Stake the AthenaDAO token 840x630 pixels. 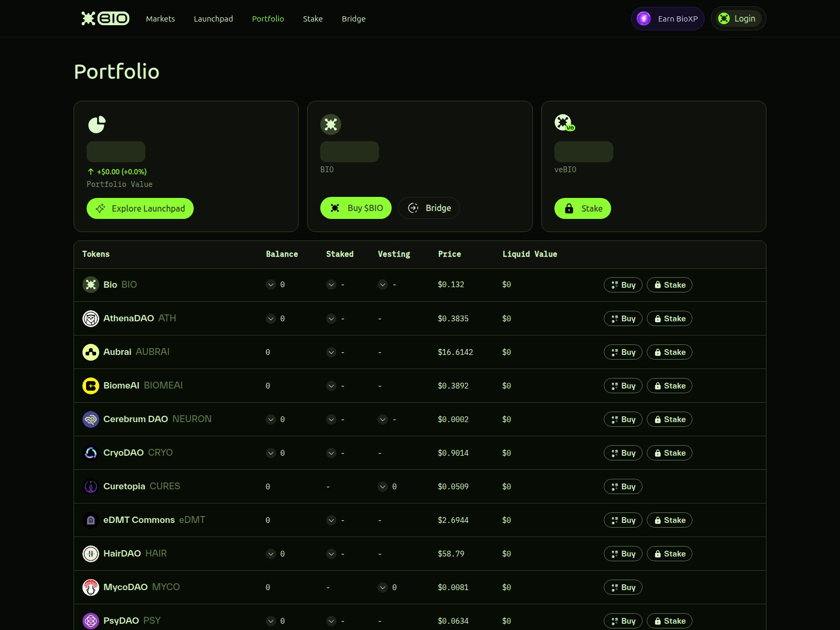pos(669,318)
